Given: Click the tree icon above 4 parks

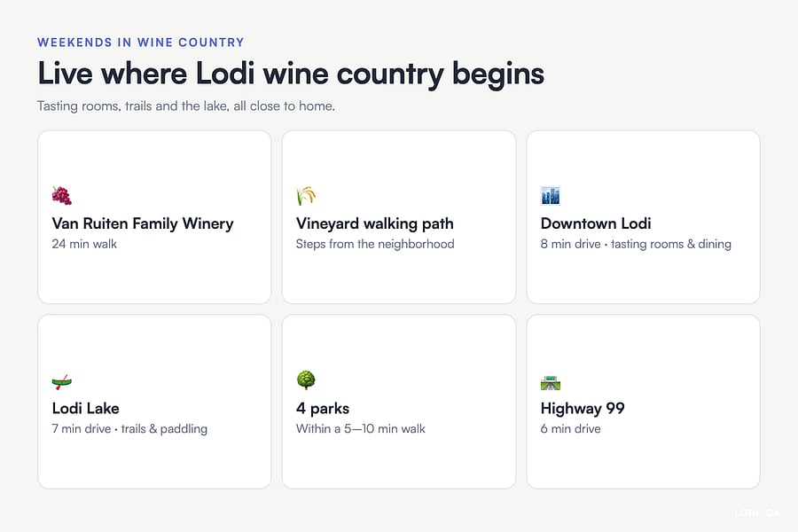Looking at the screenshot, I should pyautogui.click(x=306, y=380).
